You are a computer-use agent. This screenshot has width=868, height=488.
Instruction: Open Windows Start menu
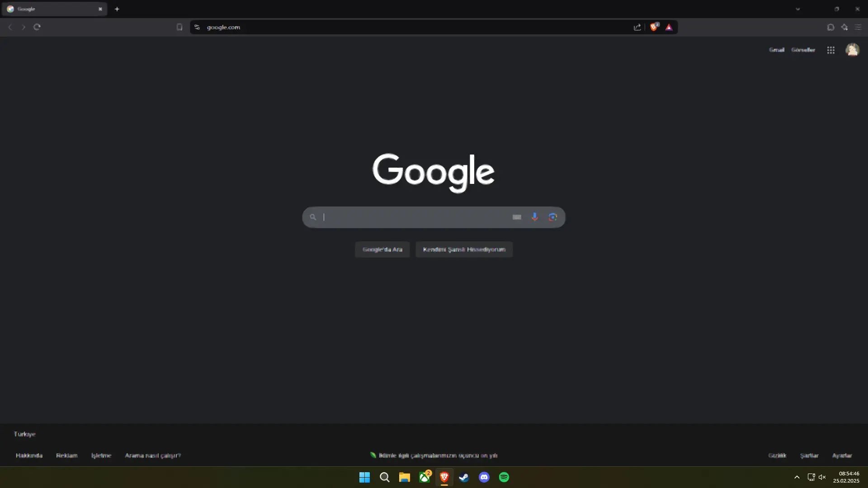click(x=364, y=477)
